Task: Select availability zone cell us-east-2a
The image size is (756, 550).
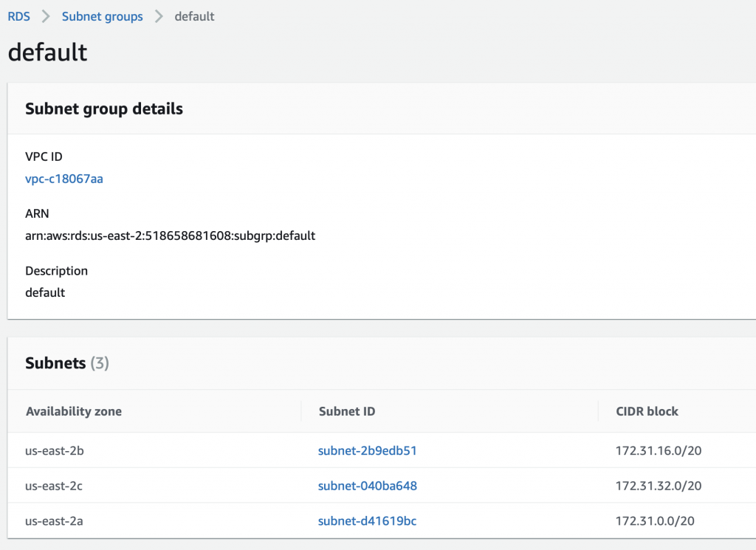Action: point(54,521)
